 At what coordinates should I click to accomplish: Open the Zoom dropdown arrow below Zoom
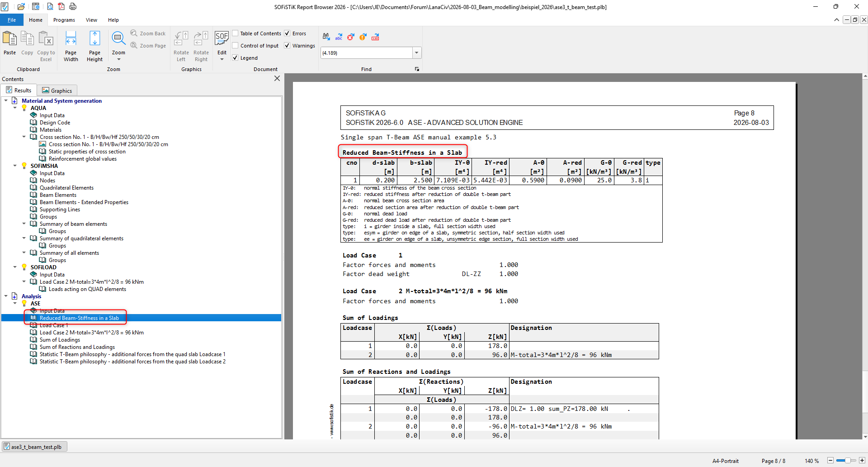pos(119,59)
